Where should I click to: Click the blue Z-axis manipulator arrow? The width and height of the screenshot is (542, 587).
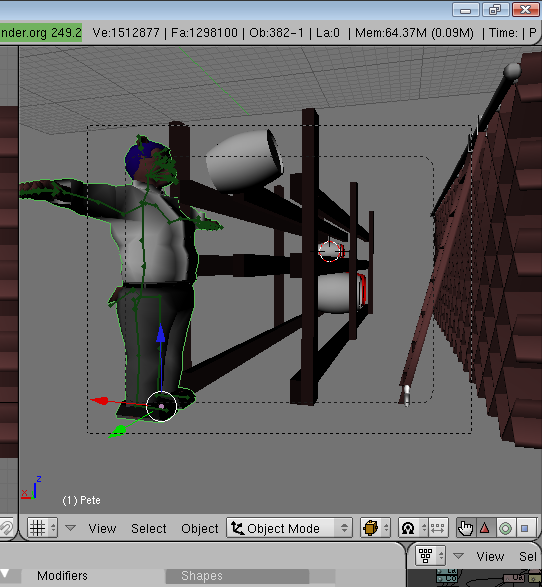(x=161, y=333)
